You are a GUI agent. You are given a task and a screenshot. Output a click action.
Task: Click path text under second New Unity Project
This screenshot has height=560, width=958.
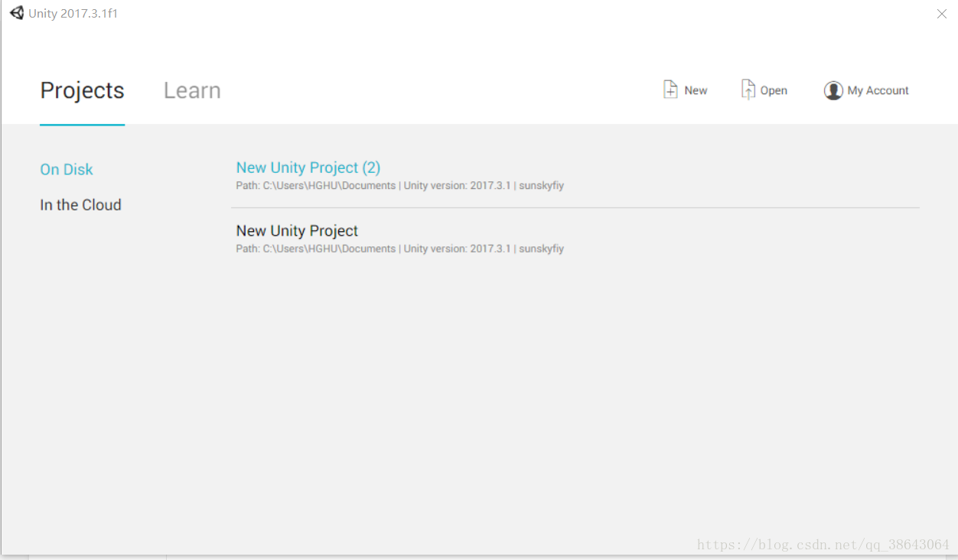399,249
